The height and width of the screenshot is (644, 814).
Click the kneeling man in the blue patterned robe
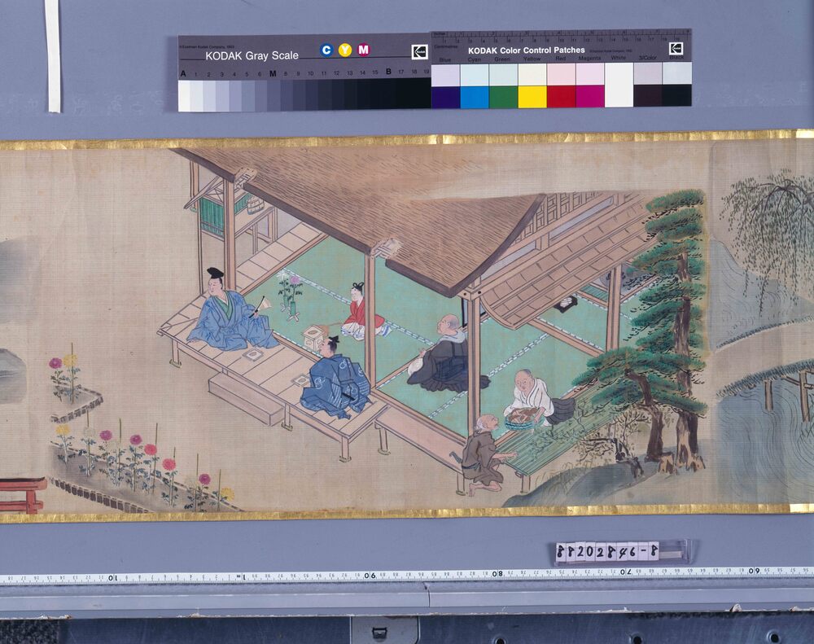coord(336,378)
